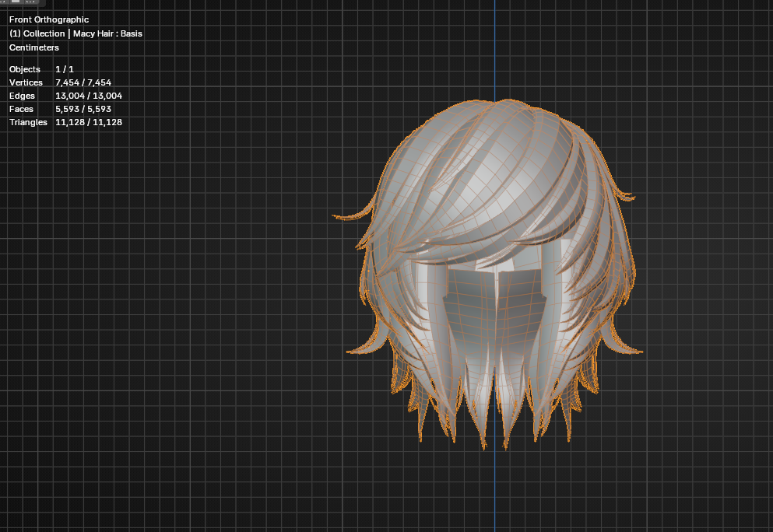Click the Vertices count statistic
The image size is (773, 532).
click(x=83, y=82)
